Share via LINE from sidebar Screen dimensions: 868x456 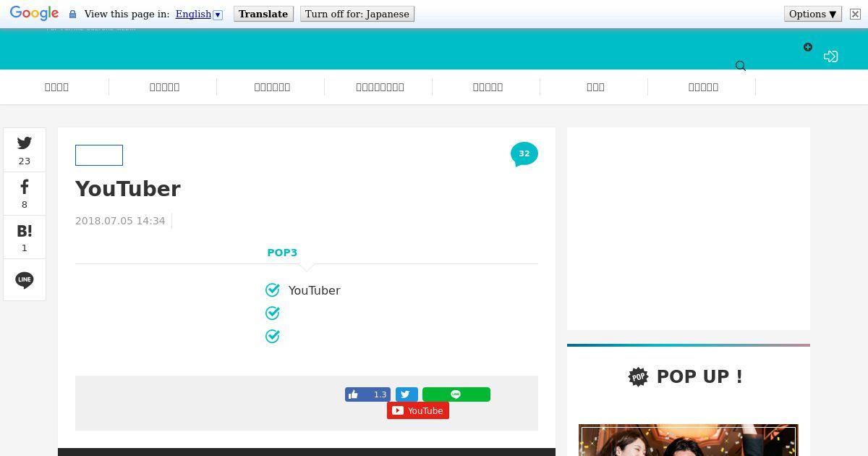(x=25, y=279)
